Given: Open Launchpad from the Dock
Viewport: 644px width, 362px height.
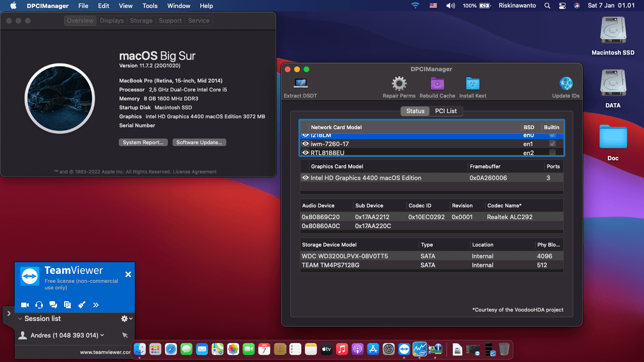Looking at the screenshot, I should [155, 349].
